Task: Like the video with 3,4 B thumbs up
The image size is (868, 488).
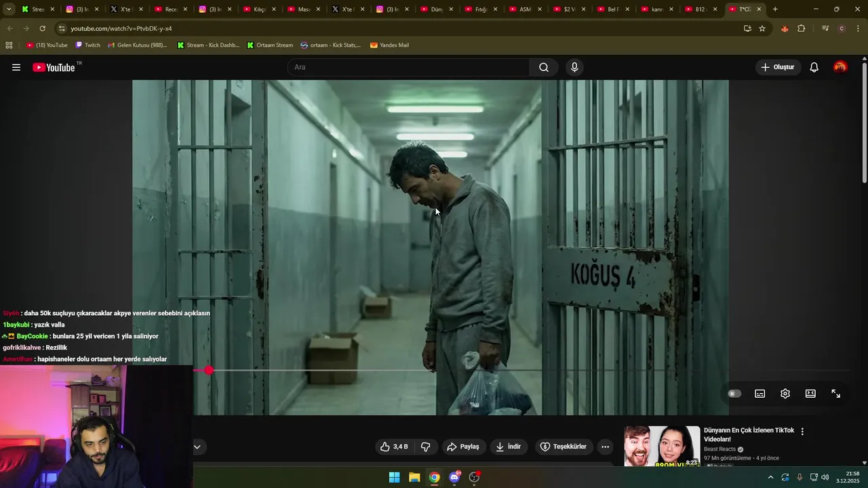Action: 394,447
